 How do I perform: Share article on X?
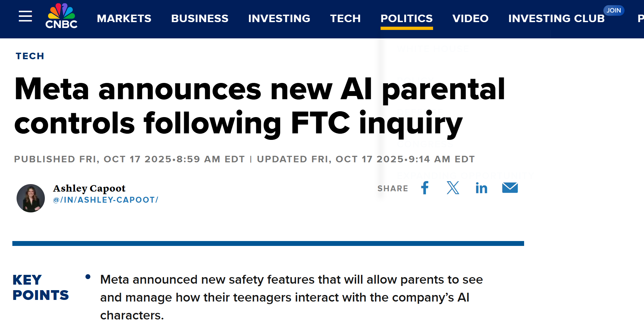[453, 188]
